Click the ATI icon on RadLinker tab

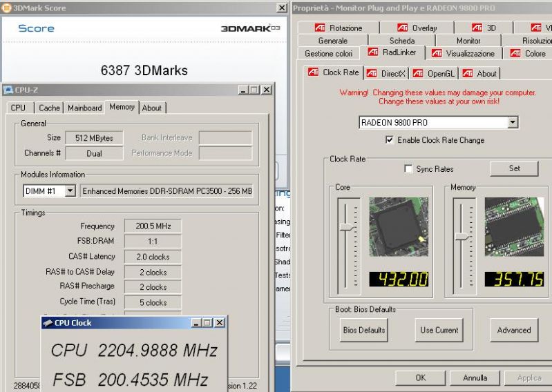pos(373,52)
